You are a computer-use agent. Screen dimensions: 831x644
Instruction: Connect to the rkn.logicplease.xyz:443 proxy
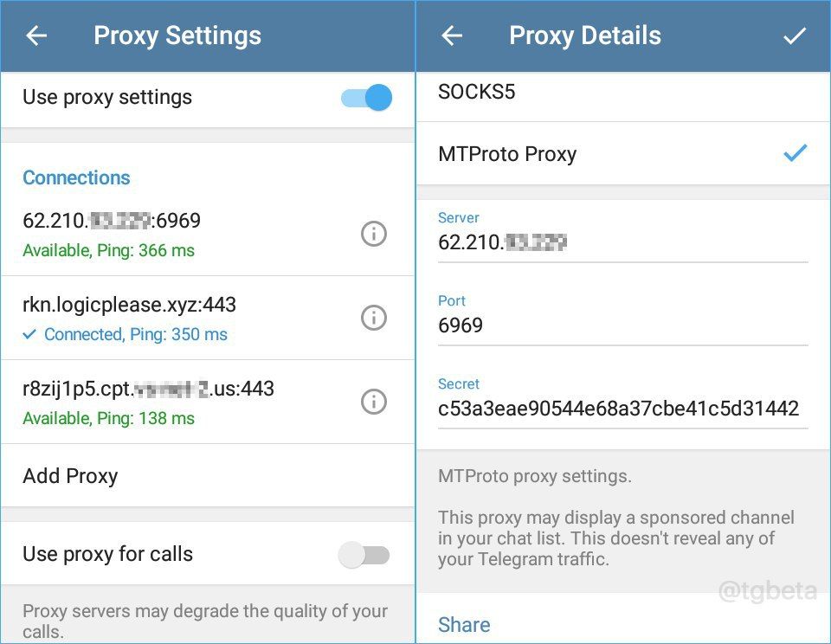(130, 318)
